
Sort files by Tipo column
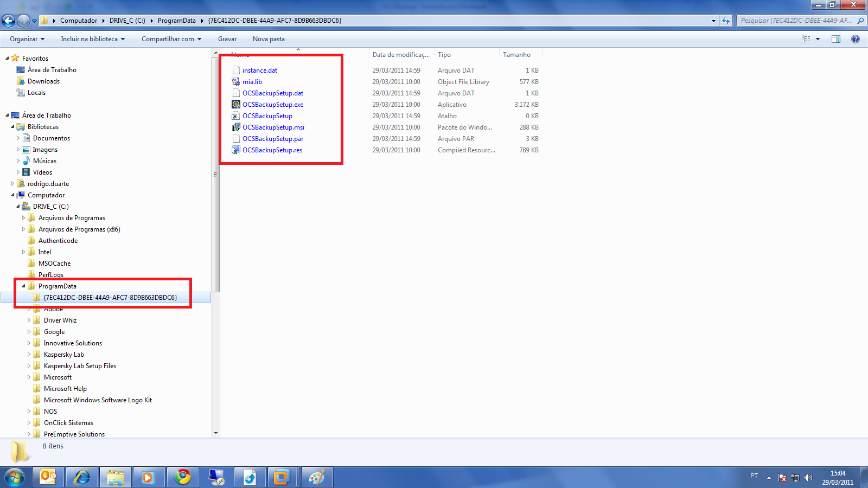(x=467, y=55)
